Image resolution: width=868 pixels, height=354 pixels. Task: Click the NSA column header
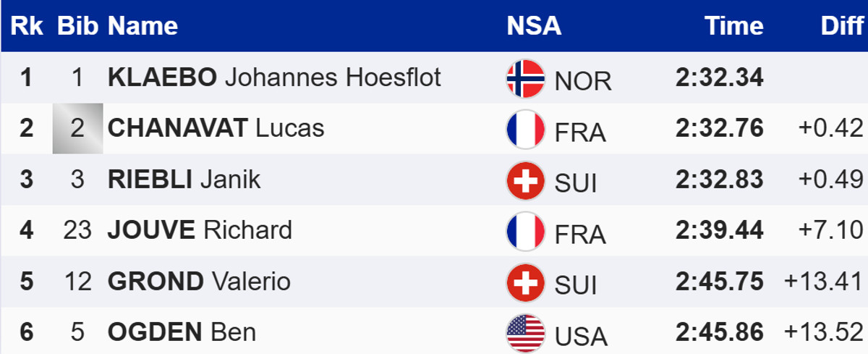(534, 26)
